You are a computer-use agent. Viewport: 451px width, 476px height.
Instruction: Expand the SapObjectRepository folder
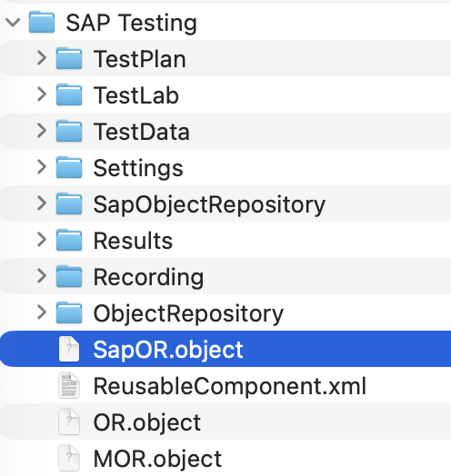[x=42, y=203]
